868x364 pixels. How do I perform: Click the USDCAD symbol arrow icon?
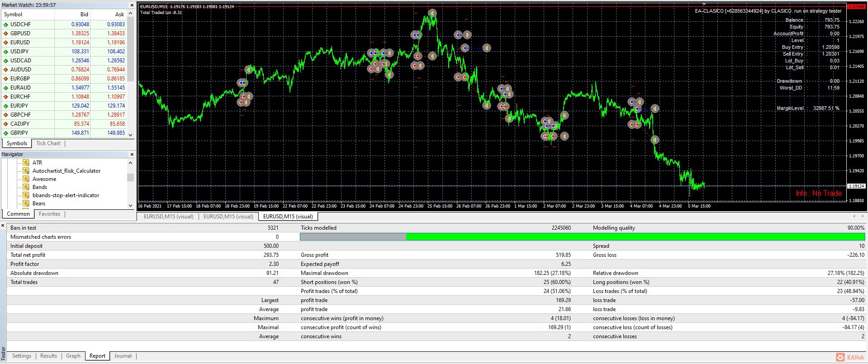tap(6, 61)
